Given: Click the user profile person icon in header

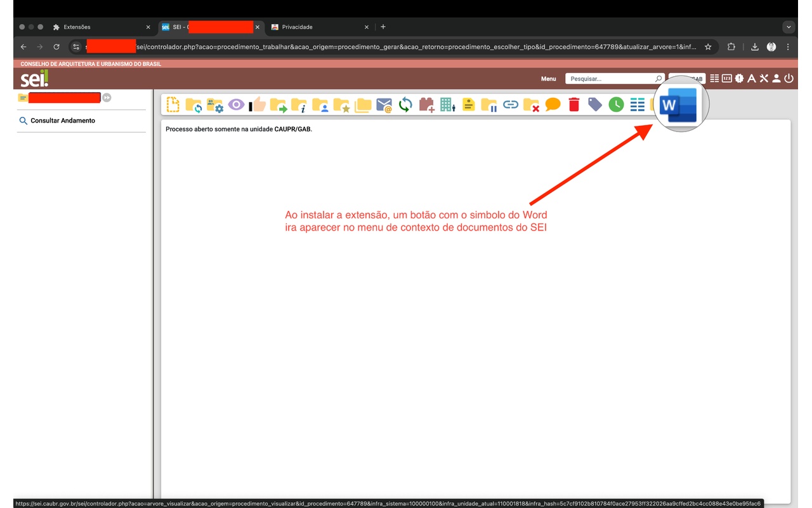Looking at the screenshot, I should click(x=776, y=79).
